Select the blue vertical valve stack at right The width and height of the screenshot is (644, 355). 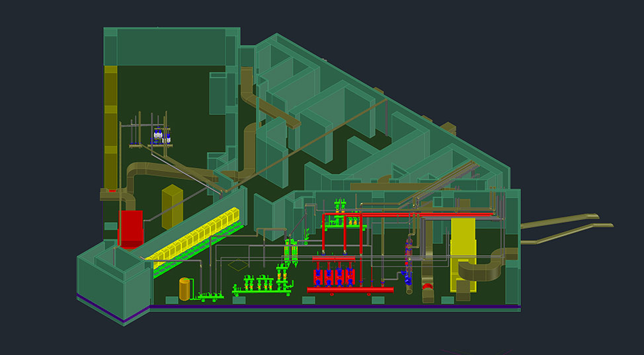tap(407, 264)
